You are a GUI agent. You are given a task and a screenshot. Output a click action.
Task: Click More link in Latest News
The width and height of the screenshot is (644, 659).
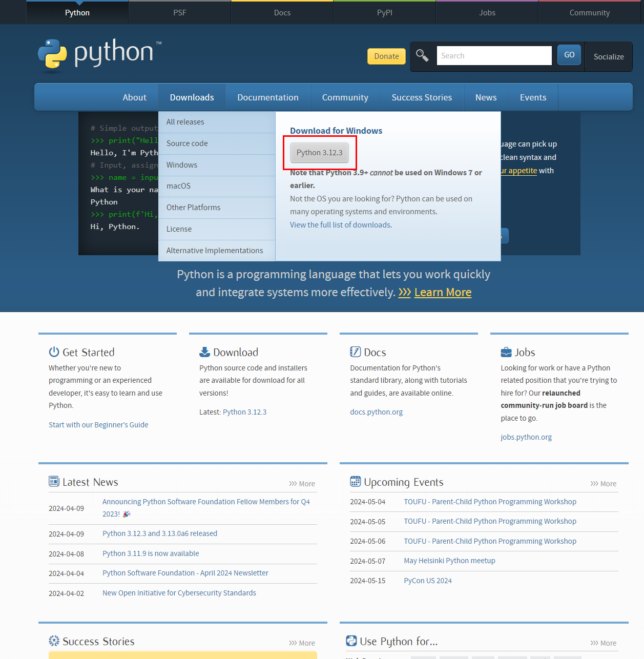(x=302, y=483)
